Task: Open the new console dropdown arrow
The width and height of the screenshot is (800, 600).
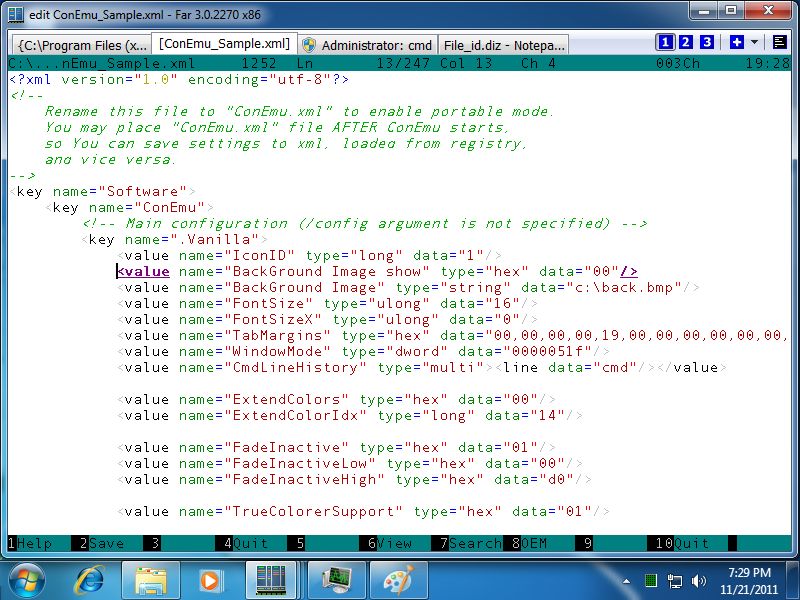Action: [x=753, y=42]
